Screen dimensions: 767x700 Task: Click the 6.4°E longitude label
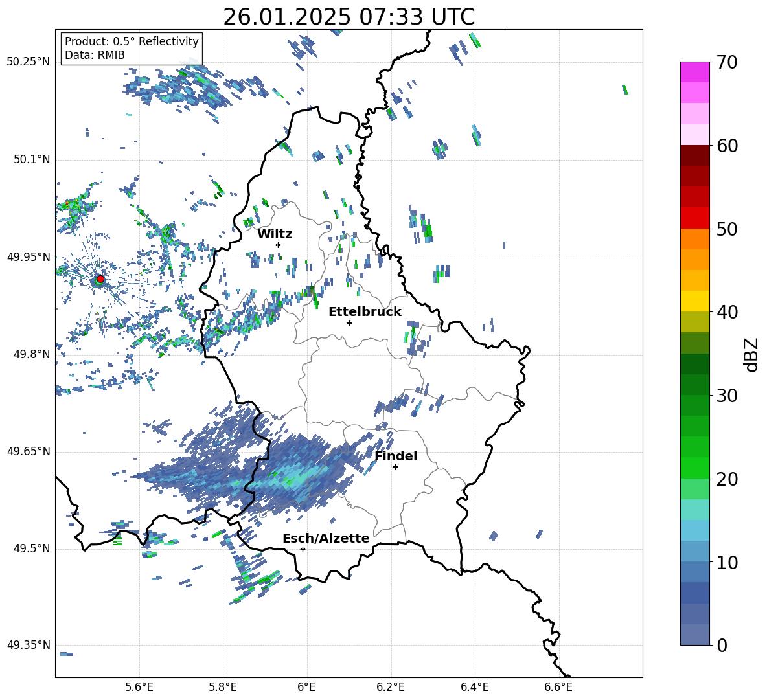(474, 687)
